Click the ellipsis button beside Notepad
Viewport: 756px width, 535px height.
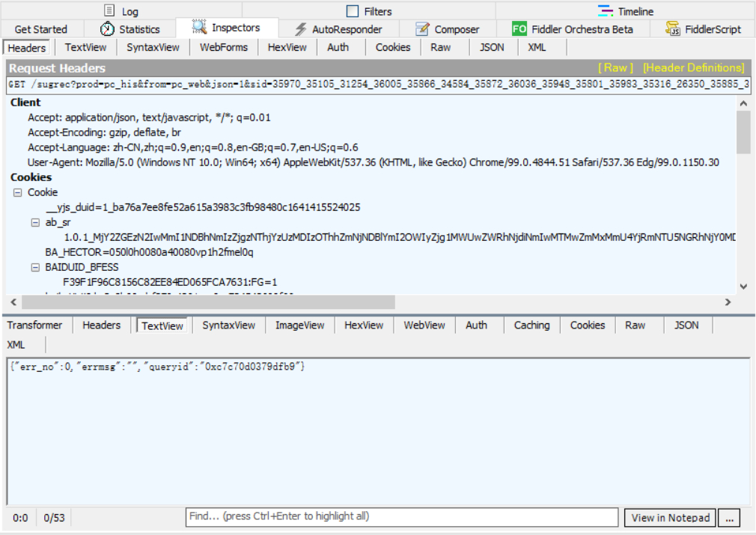[x=730, y=518]
